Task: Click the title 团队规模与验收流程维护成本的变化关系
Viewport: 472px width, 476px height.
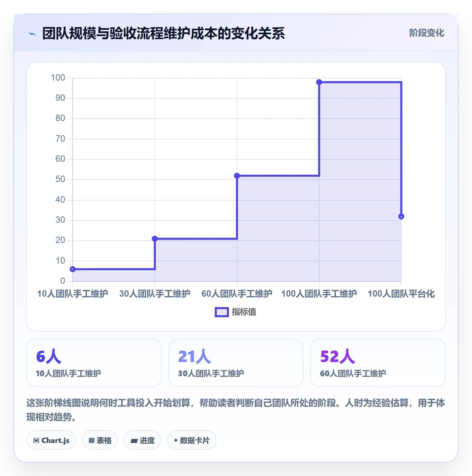Action: 164,33
